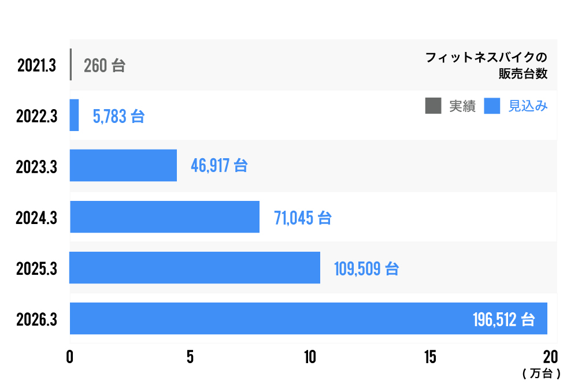
Task: Click the blue 見込み legend swatch
Action: 492,106
